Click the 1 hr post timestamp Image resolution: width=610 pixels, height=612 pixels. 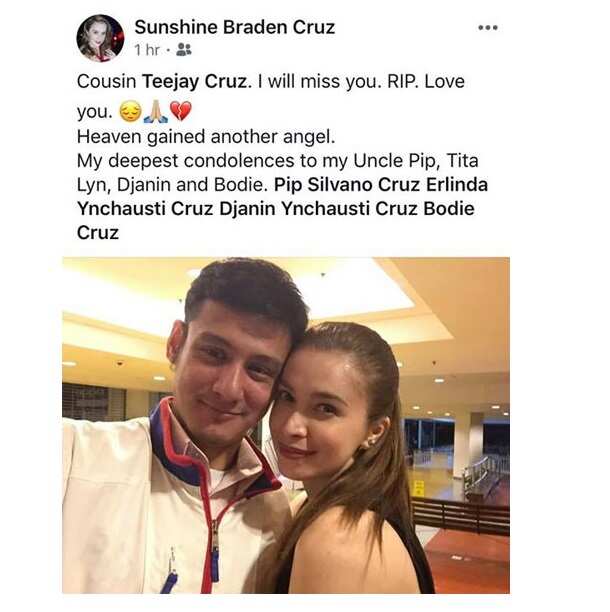pyautogui.click(x=147, y=50)
